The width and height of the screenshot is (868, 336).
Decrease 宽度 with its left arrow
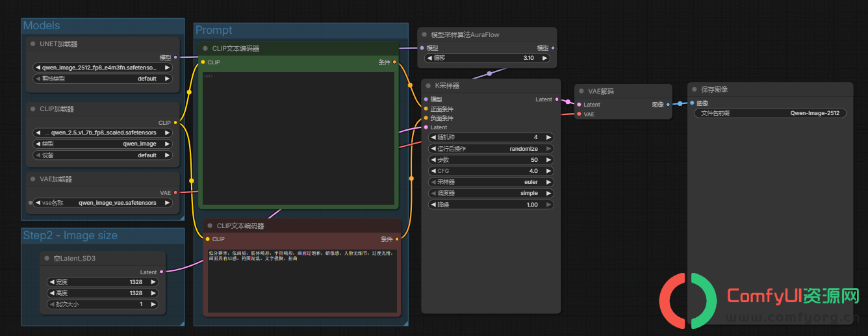(x=52, y=282)
